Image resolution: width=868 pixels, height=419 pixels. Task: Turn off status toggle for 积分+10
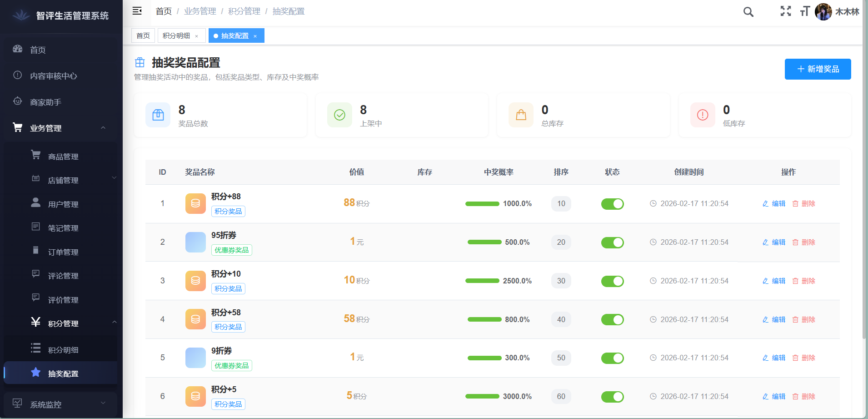612,281
